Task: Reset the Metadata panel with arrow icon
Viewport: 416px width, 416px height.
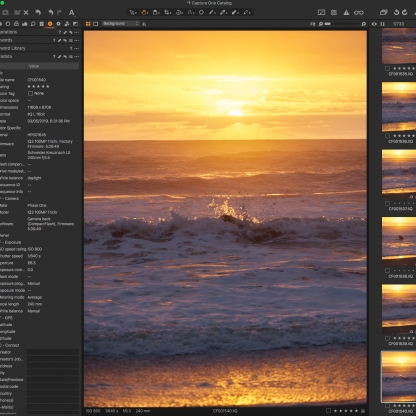Action: pos(65,57)
